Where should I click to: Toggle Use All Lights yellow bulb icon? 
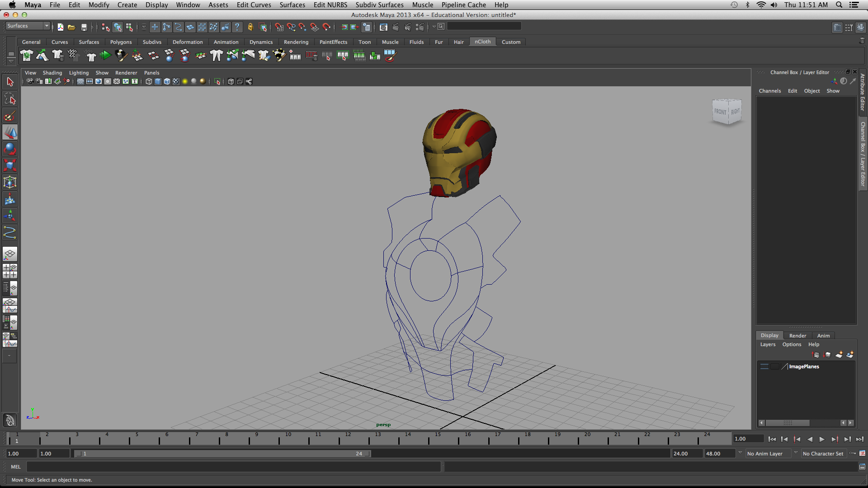click(x=185, y=81)
